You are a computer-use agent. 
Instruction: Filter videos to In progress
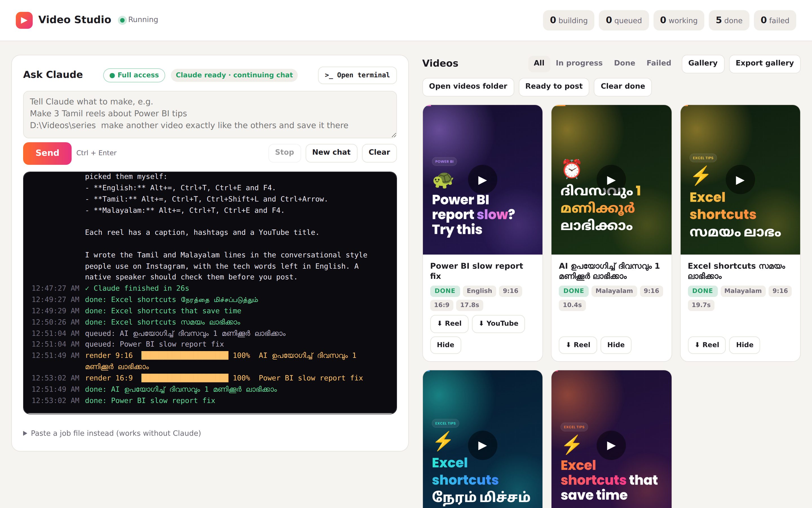click(579, 63)
